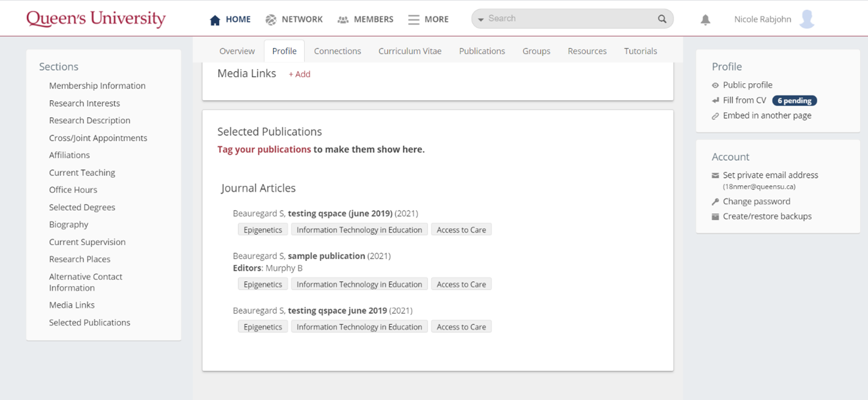
Task: Click the Public profile eye icon
Action: pos(715,86)
